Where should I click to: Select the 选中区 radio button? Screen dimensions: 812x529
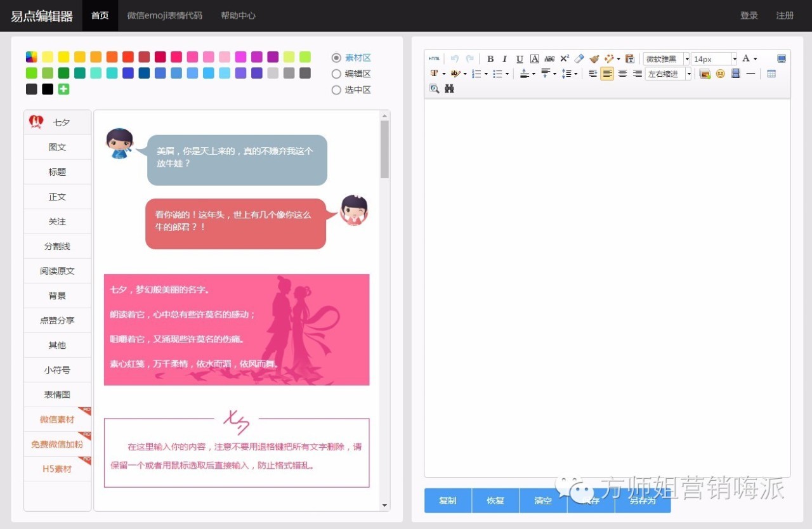[x=337, y=90]
